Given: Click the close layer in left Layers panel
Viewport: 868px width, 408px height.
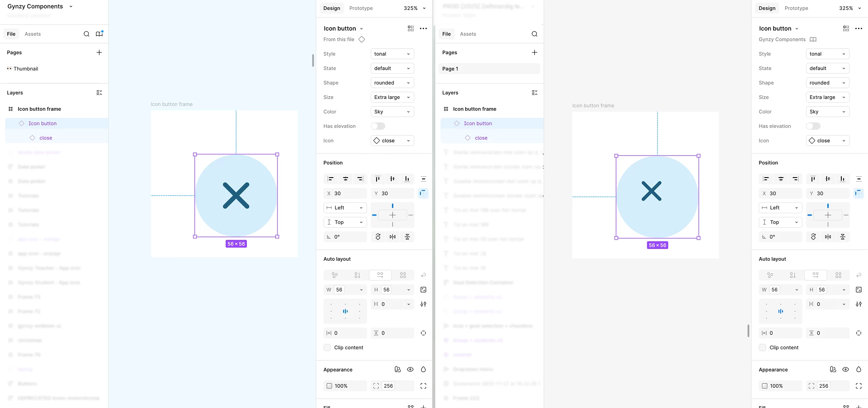Looking at the screenshot, I should (x=46, y=138).
